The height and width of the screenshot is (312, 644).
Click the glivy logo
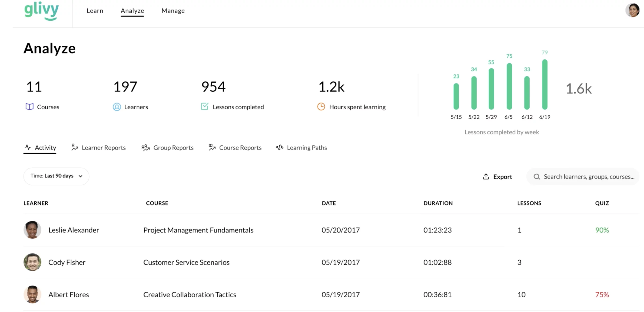pyautogui.click(x=42, y=11)
